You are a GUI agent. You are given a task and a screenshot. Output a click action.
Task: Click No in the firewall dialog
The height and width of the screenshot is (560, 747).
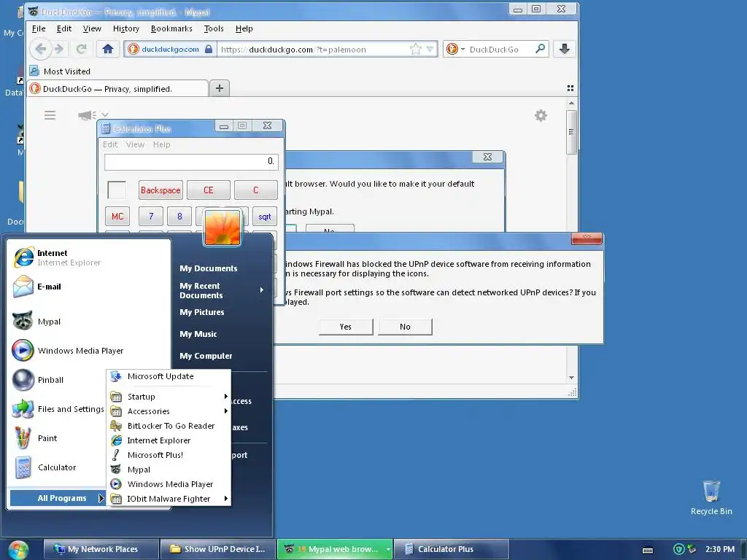[x=405, y=327]
